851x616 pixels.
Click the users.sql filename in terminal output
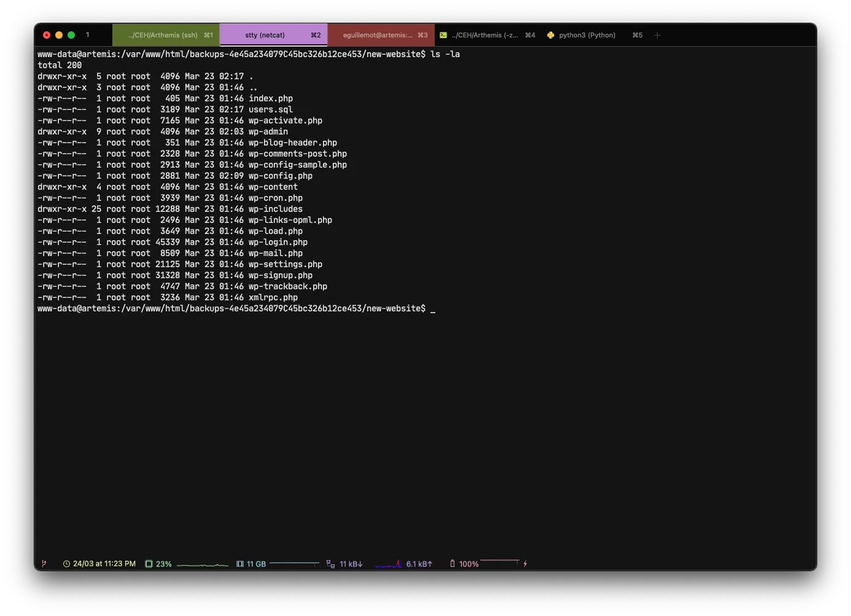270,109
